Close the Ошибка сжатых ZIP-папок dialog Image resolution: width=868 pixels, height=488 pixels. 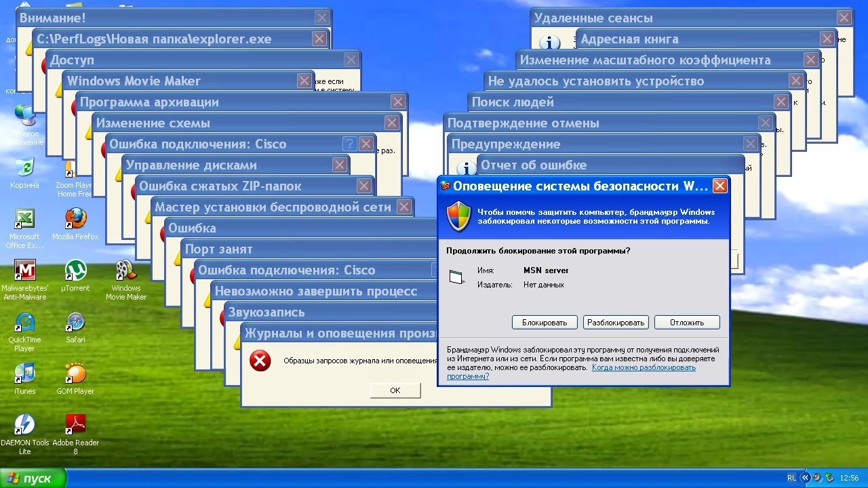pyautogui.click(x=364, y=186)
